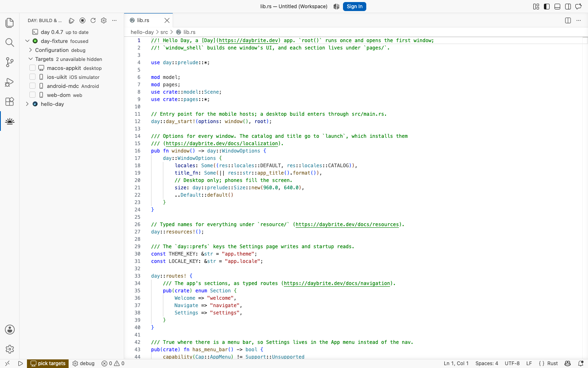The width and height of the screenshot is (588, 368).
Task: Click the refresh icon in Day panel header
Action: click(x=93, y=20)
